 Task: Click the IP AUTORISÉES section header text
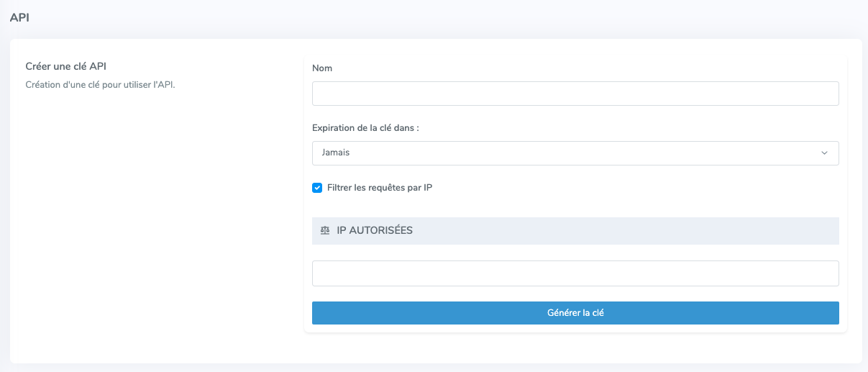click(375, 231)
